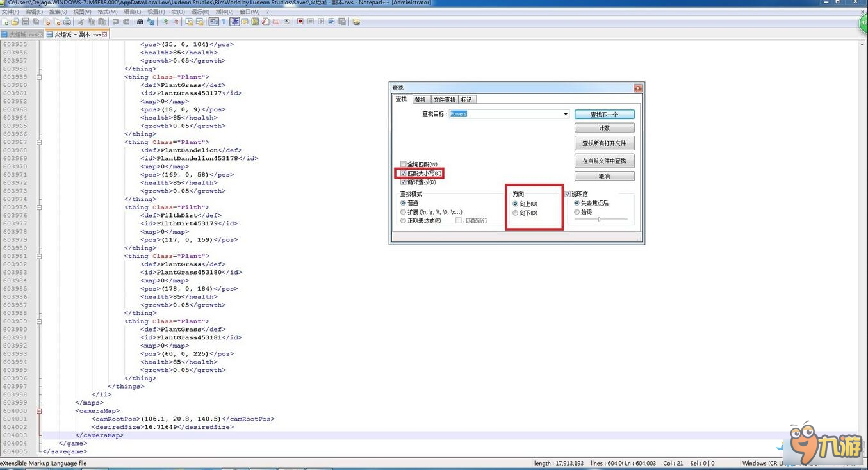This screenshot has height=470, width=868.
Task: Open the Function List toolbar icon
Action: (x=265, y=21)
